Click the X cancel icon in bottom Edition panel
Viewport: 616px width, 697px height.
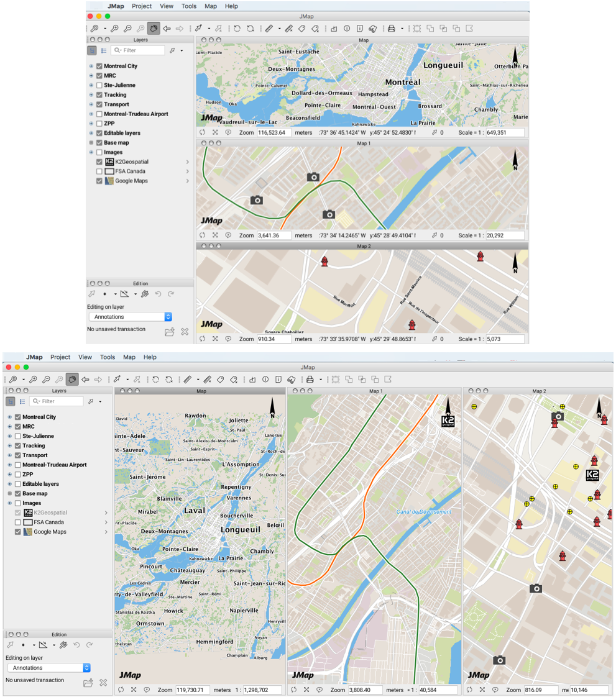(103, 683)
